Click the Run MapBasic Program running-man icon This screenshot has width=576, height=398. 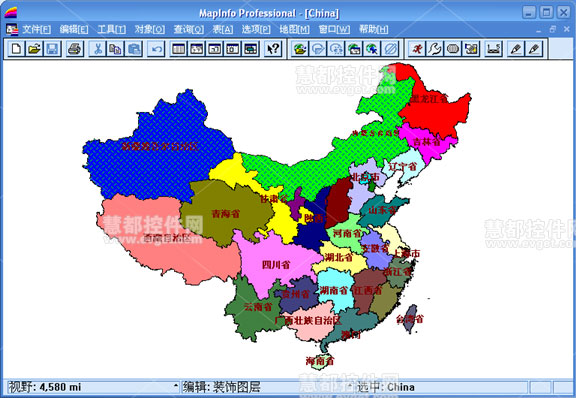(x=417, y=49)
